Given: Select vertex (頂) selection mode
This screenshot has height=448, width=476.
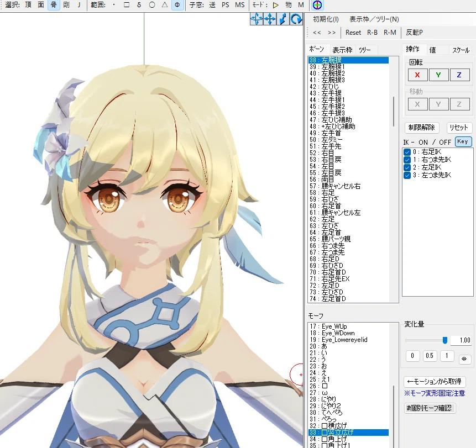Looking at the screenshot, I should (28, 5).
